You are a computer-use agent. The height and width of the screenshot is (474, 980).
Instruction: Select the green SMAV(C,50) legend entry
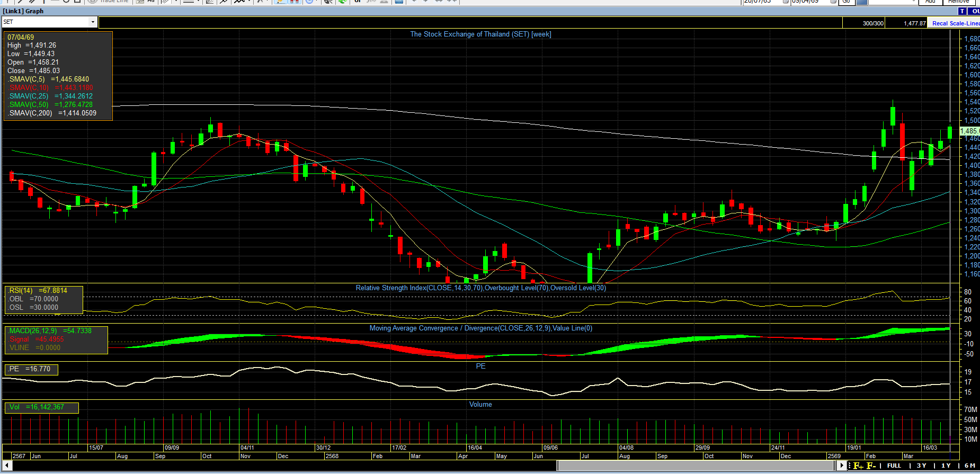pyautogui.click(x=50, y=105)
